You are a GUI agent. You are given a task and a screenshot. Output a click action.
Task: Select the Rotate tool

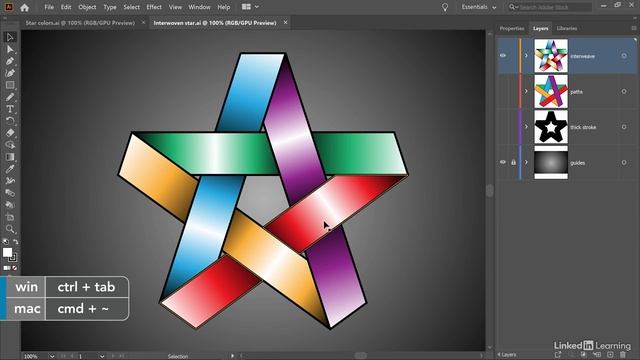pos(10,121)
